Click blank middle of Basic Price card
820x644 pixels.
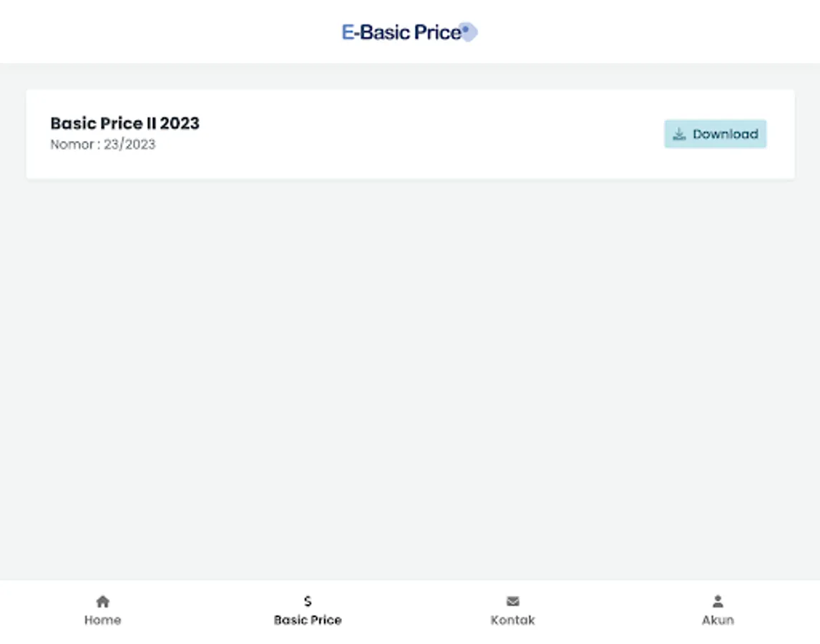pos(429,135)
